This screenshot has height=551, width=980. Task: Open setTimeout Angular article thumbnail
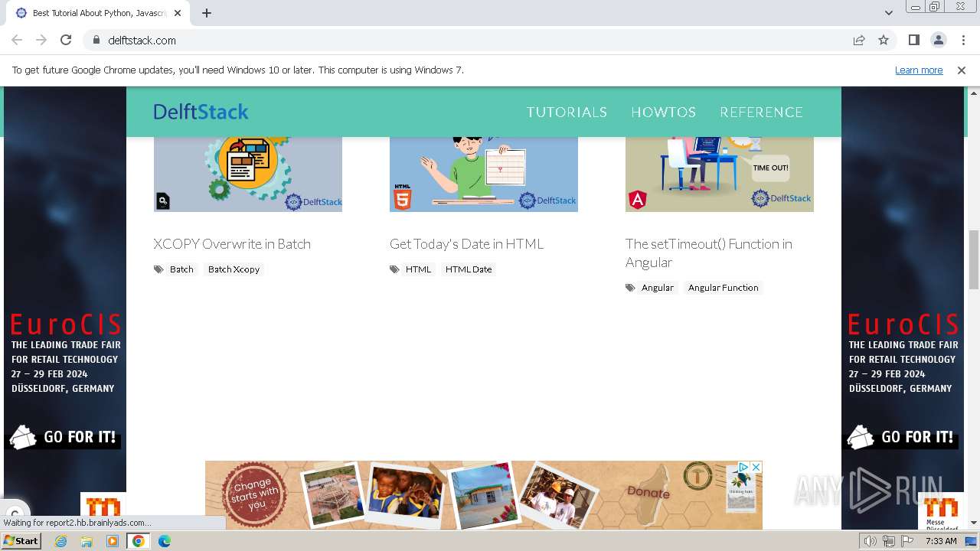[x=720, y=174]
